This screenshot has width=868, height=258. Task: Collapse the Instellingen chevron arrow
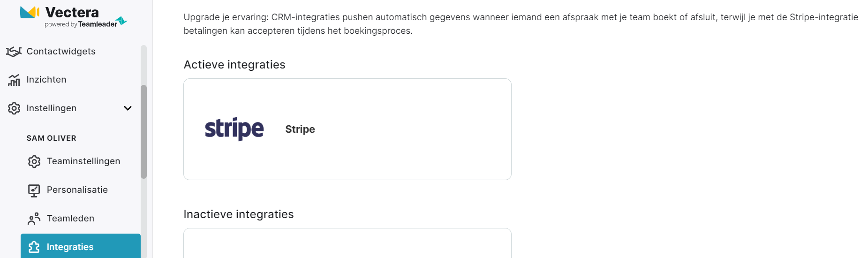pyautogui.click(x=128, y=108)
